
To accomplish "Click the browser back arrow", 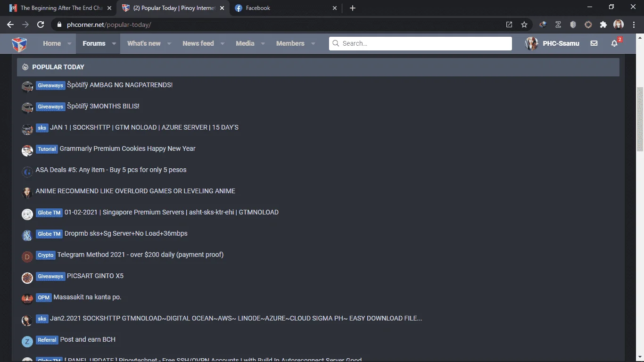I will pyautogui.click(x=10, y=25).
